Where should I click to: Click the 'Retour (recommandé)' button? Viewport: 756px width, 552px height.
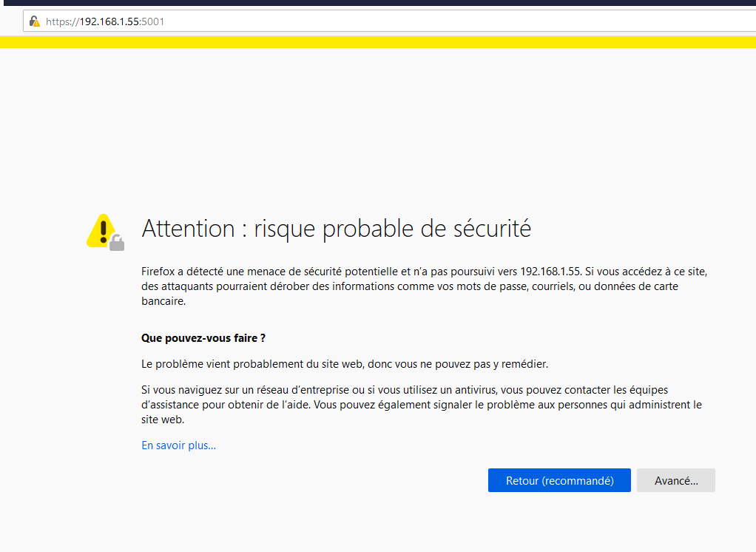coord(559,480)
